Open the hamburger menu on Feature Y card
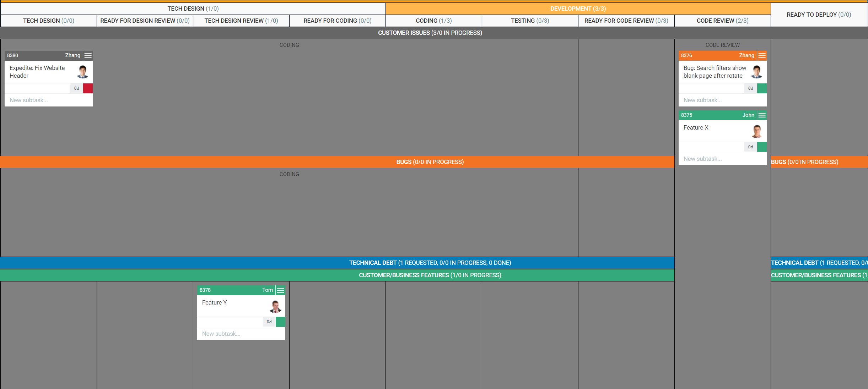The image size is (868, 389). pyautogui.click(x=280, y=290)
